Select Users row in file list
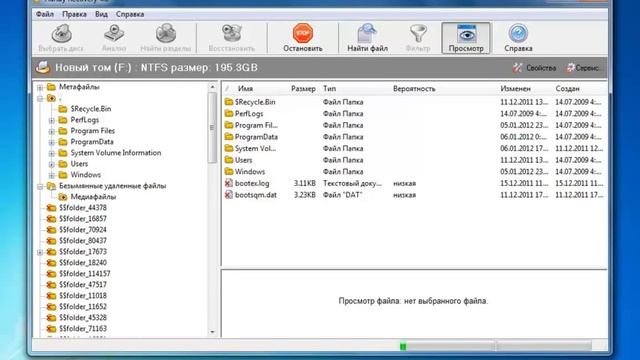 [x=414, y=160]
